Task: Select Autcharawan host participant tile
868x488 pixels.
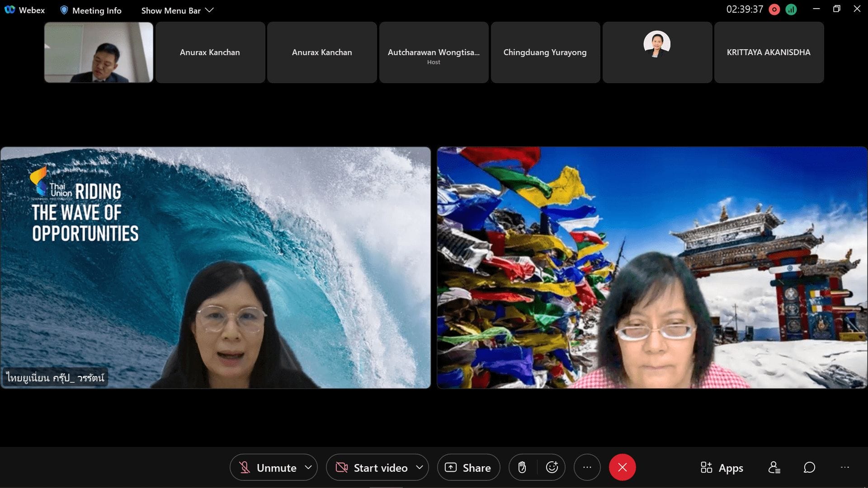Action: pyautogui.click(x=434, y=52)
